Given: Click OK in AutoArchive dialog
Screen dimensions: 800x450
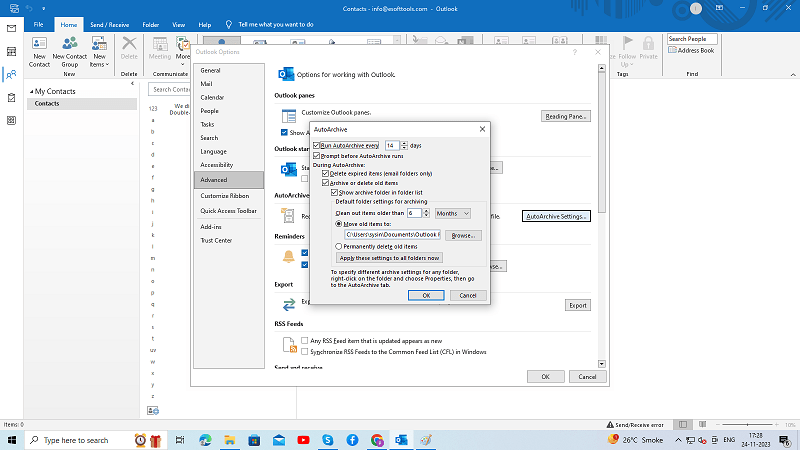Looking at the screenshot, I should tap(426, 295).
